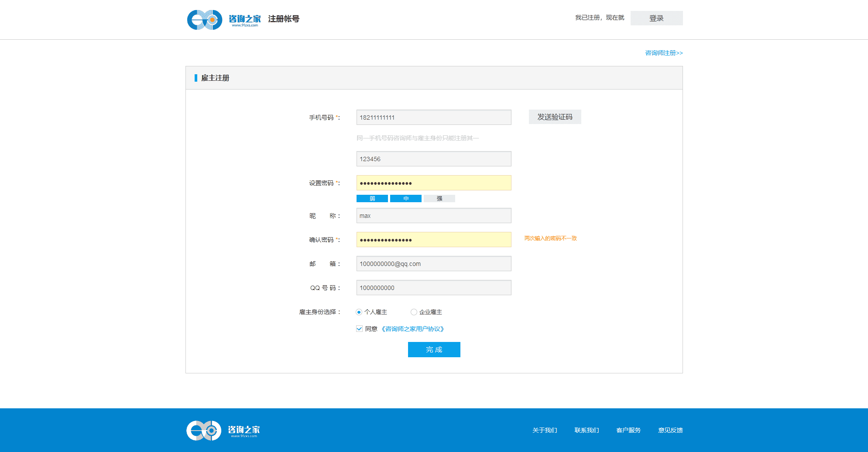Open the 客户服务 footer link
The width and height of the screenshot is (868, 452).
point(628,430)
